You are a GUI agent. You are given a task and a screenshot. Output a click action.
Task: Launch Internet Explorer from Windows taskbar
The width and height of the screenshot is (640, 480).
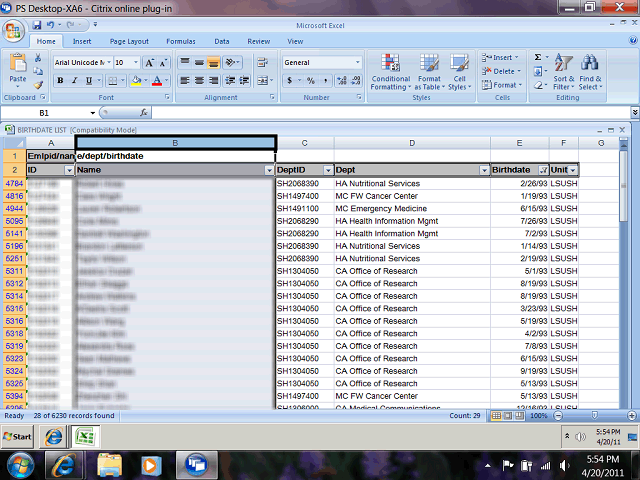(65, 464)
